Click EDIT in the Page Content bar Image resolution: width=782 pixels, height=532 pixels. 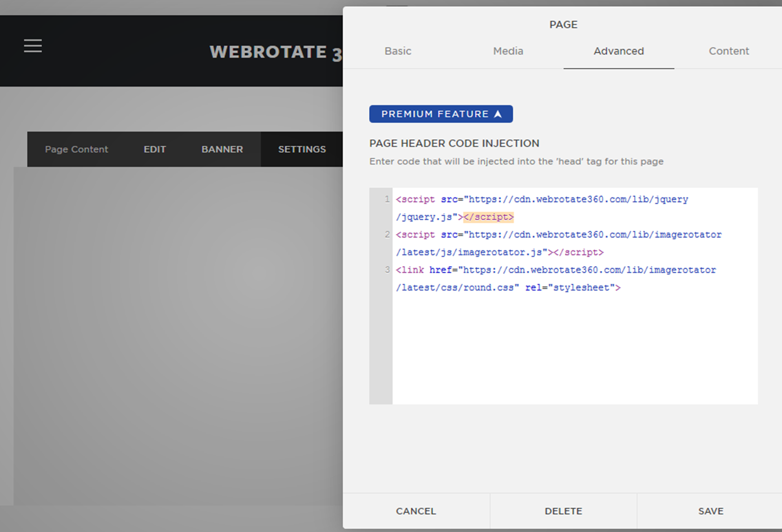(155, 149)
